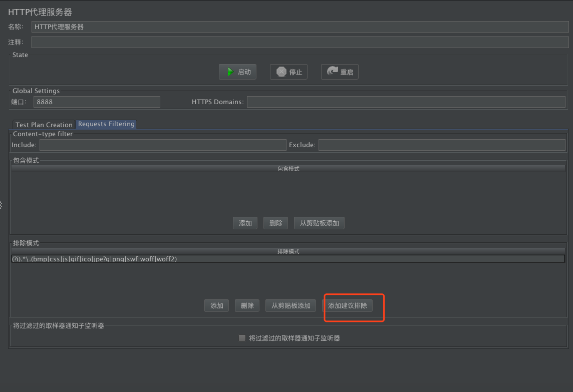Image resolution: width=573 pixels, height=392 pixels.
Task: Select the Requests Filtering tab
Action: click(106, 124)
